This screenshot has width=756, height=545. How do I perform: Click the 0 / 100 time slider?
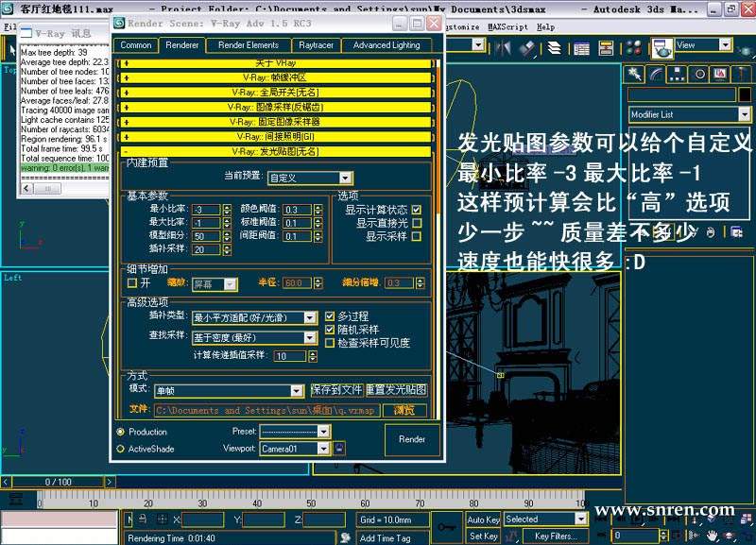(x=58, y=482)
